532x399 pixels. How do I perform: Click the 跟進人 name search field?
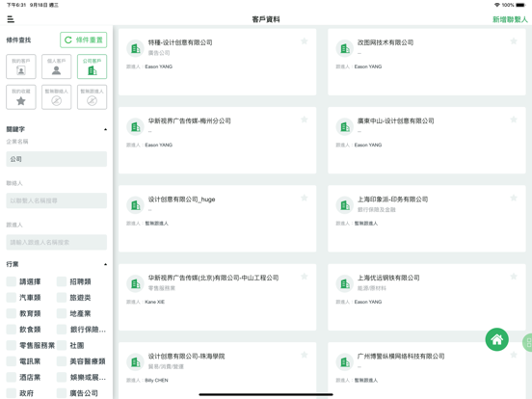click(x=56, y=242)
